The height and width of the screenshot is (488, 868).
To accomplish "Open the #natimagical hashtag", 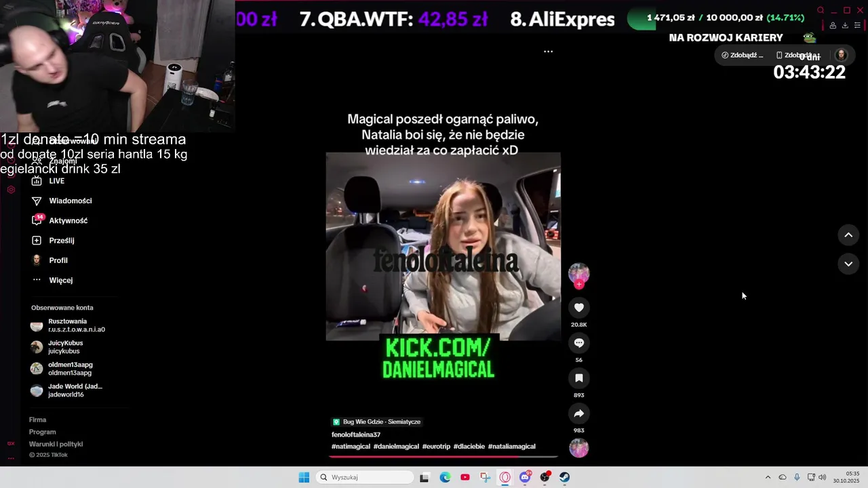I will point(351,447).
